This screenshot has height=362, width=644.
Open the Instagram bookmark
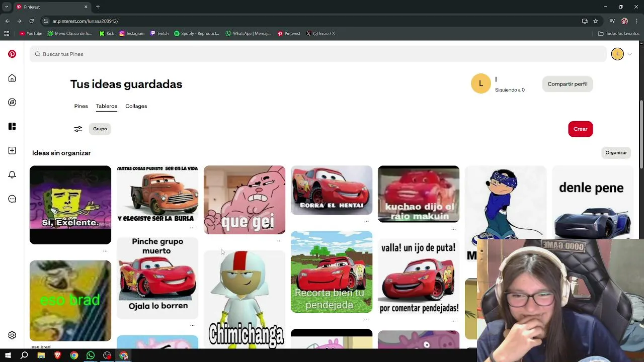click(x=132, y=34)
